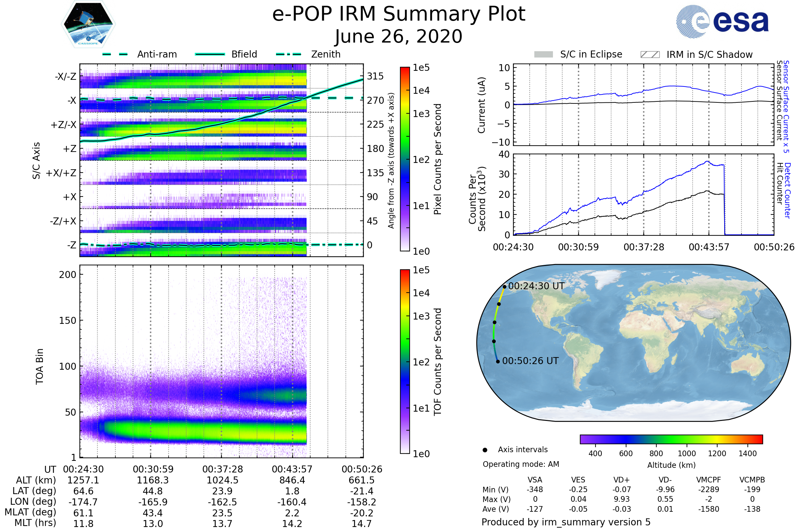798x532 pixels.
Task: Click the Pixel Counts per Second colorbar
Action: point(405,159)
